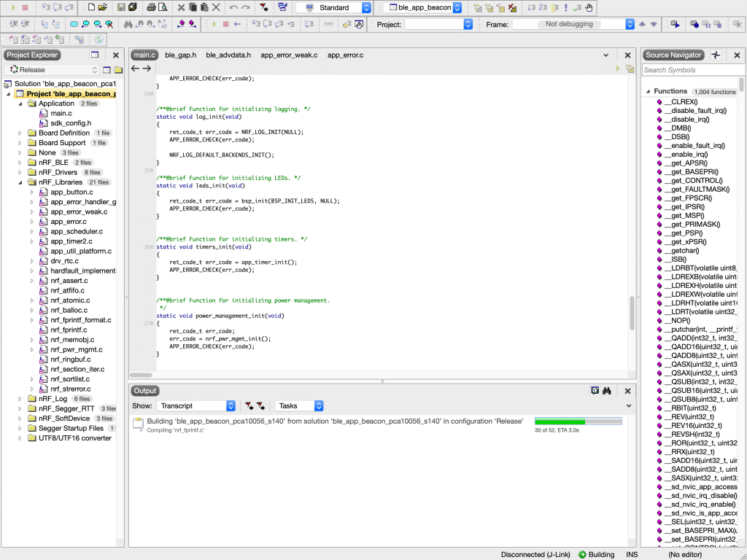Viewport: 747px width, 560px height.
Task: Open the Release configuration dropdown
Action: click(x=53, y=69)
